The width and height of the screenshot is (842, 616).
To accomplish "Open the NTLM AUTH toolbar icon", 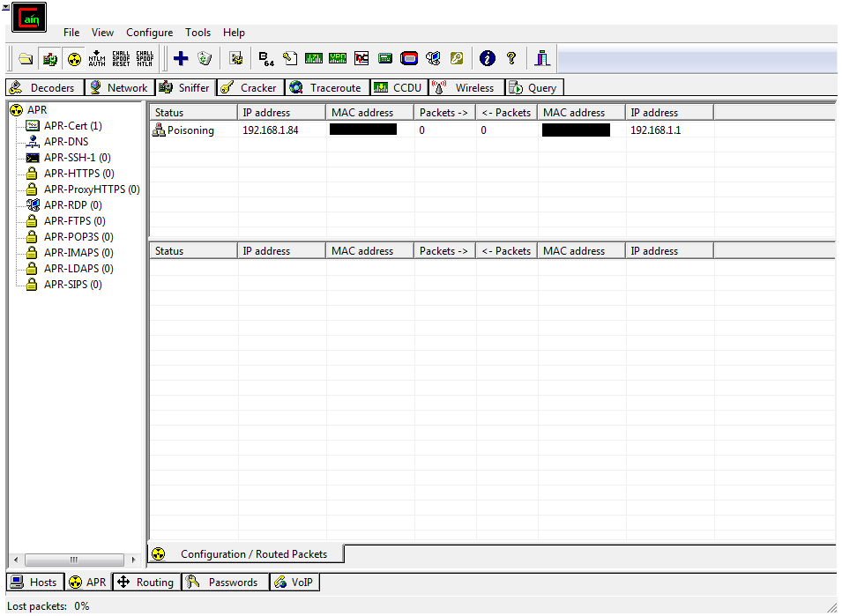I will 97,58.
